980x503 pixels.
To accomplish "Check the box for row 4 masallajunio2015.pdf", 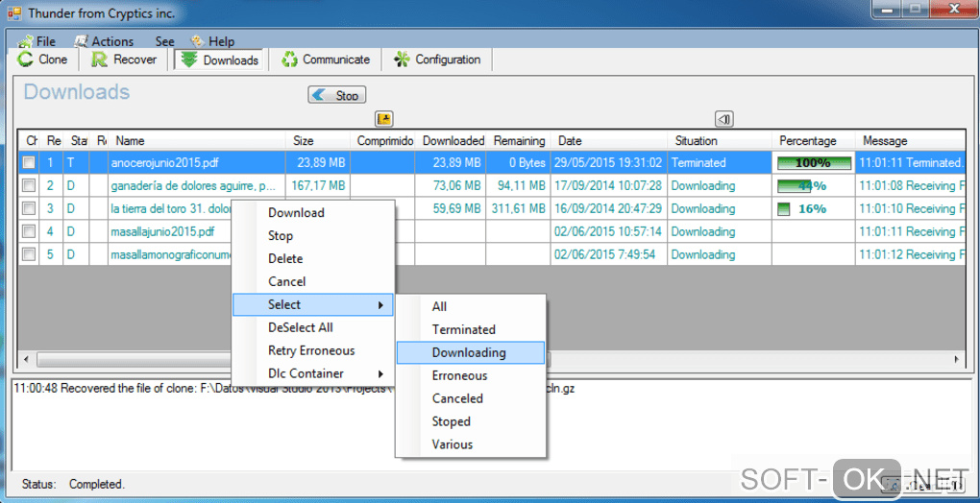I will [x=29, y=232].
